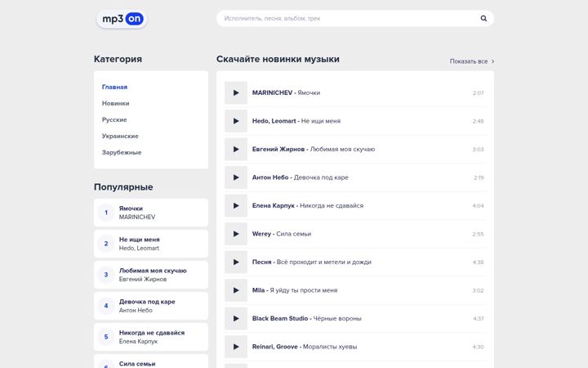Click title Песня - Всё проходит и метели и дожди

(312, 262)
